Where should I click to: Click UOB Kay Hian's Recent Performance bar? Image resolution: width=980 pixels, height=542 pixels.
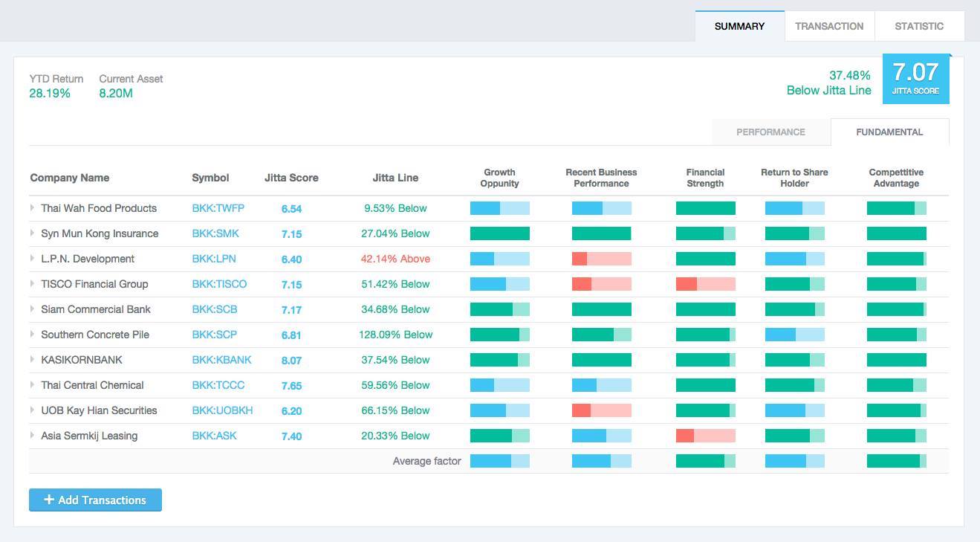(x=602, y=410)
